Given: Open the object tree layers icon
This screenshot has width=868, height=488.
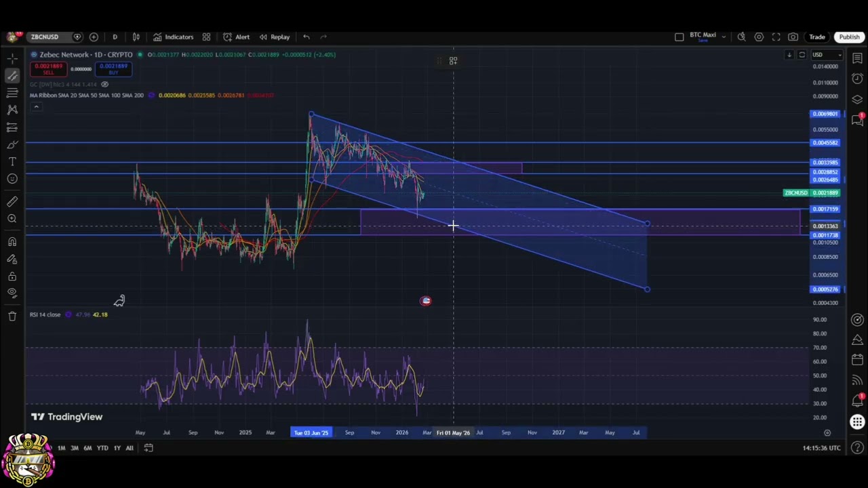Looking at the screenshot, I should click(x=857, y=99).
